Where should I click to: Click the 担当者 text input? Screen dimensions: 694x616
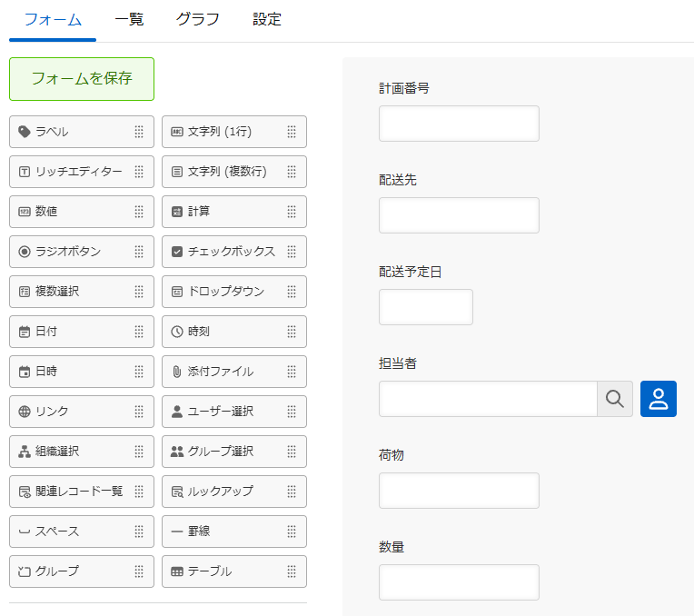(488, 399)
